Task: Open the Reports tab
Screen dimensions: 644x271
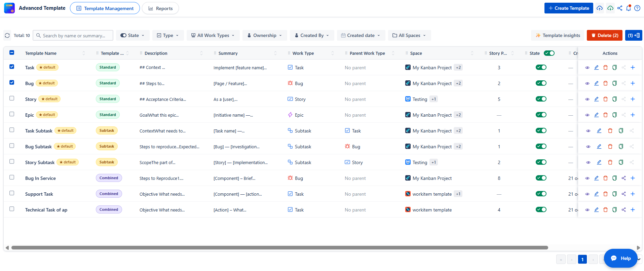Action: (x=160, y=8)
